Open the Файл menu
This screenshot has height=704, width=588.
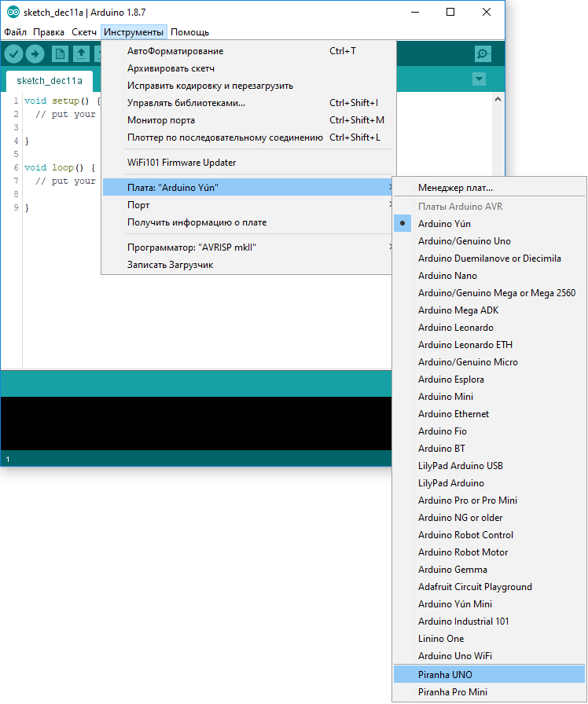click(x=15, y=32)
